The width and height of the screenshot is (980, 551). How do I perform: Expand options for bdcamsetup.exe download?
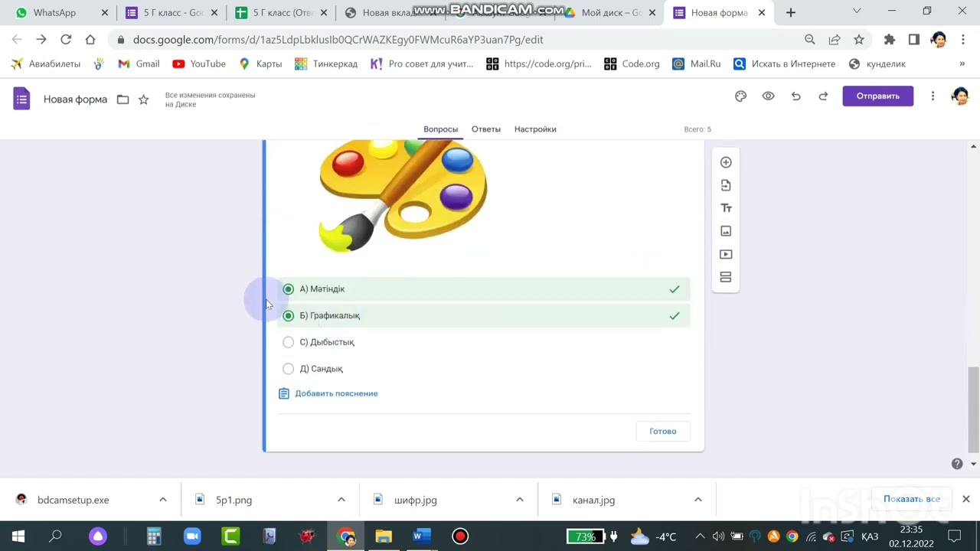(x=162, y=500)
